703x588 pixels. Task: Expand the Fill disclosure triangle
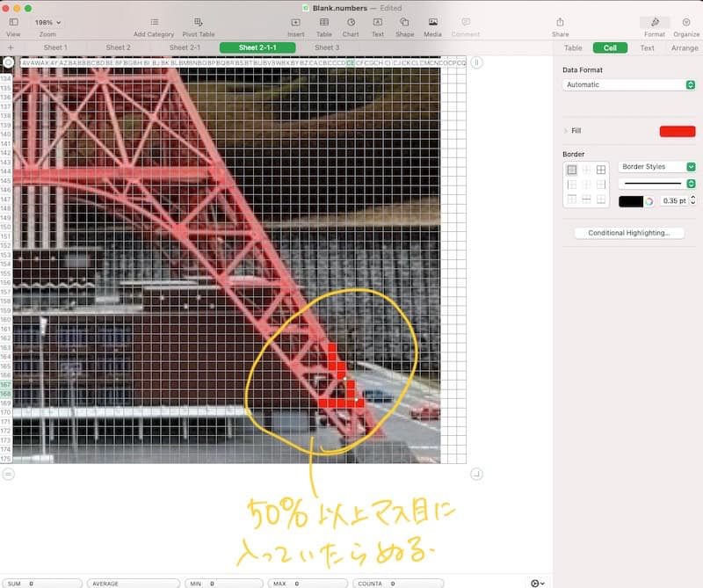(565, 131)
